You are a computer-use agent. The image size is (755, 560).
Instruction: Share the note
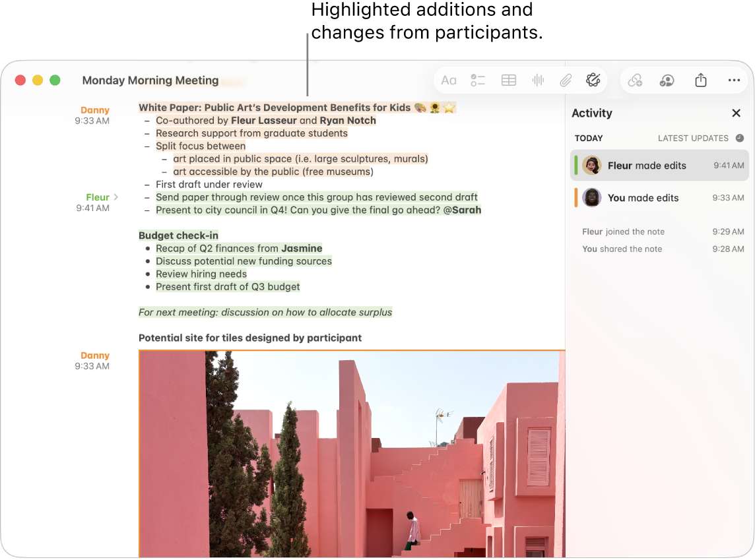point(701,80)
